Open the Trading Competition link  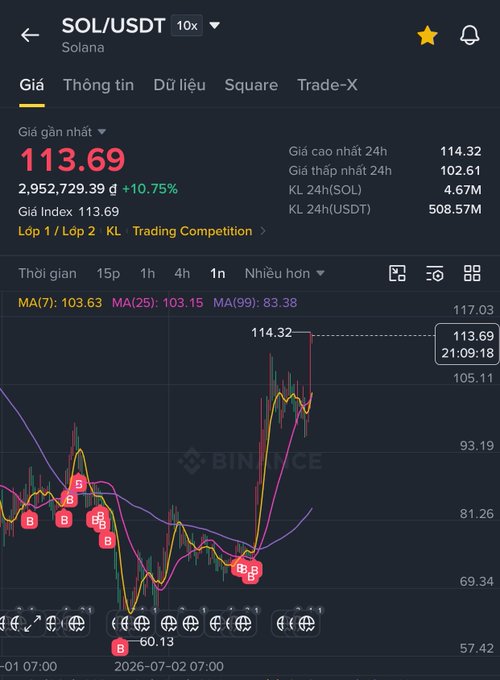tap(193, 231)
